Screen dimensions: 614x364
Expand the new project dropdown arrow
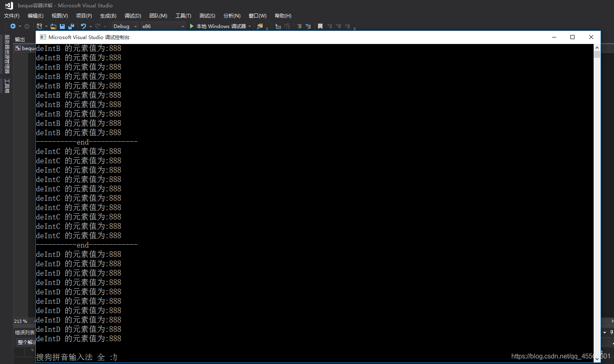46,26
